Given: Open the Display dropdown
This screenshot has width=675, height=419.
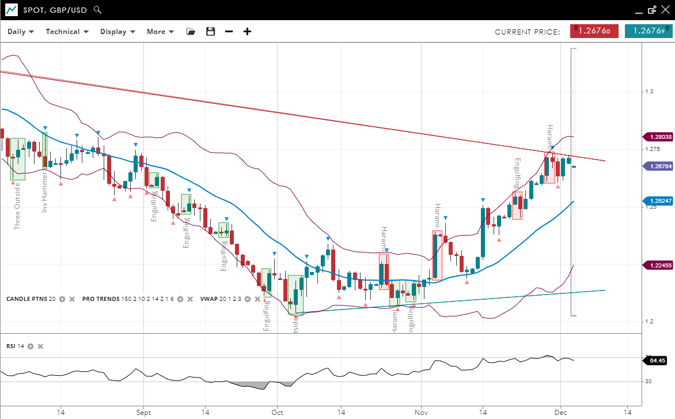Looking at the screenshot, I should (x=118, y=32).
